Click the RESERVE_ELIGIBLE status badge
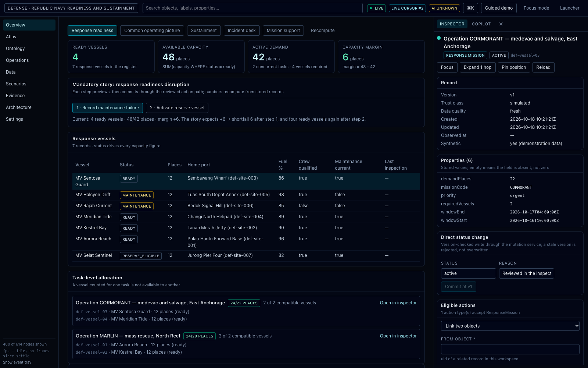The height and width of the screenshot is (368, 588). coord(141,256)
